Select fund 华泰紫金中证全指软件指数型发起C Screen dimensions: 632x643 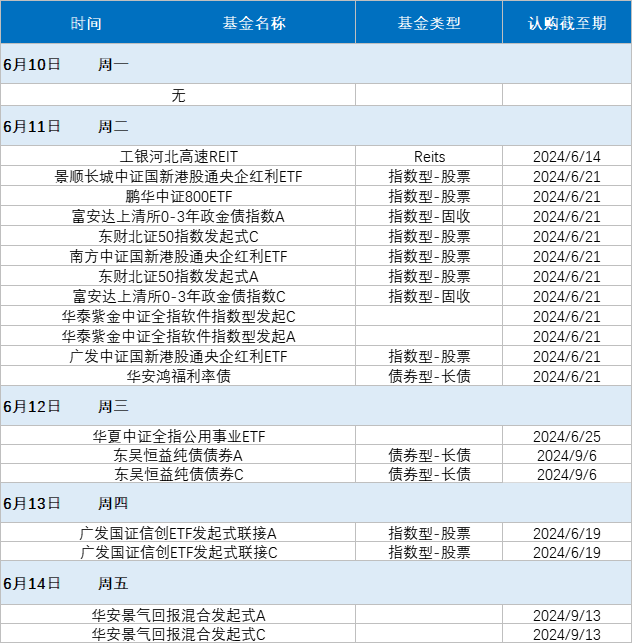point(178,316)
